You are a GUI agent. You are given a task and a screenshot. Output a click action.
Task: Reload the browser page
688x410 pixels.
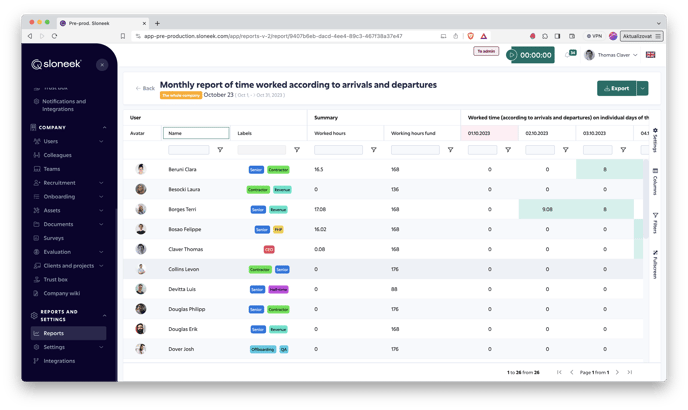click(54, 36)
